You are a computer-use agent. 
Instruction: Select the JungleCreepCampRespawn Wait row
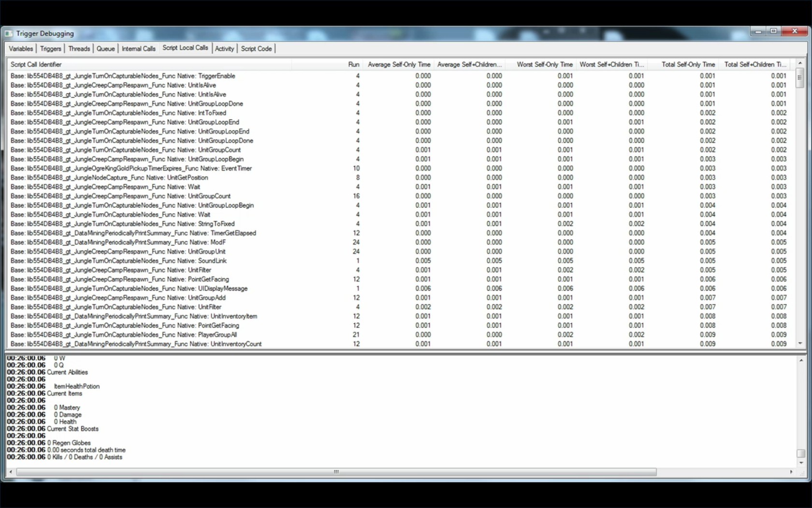click(399, 187)
